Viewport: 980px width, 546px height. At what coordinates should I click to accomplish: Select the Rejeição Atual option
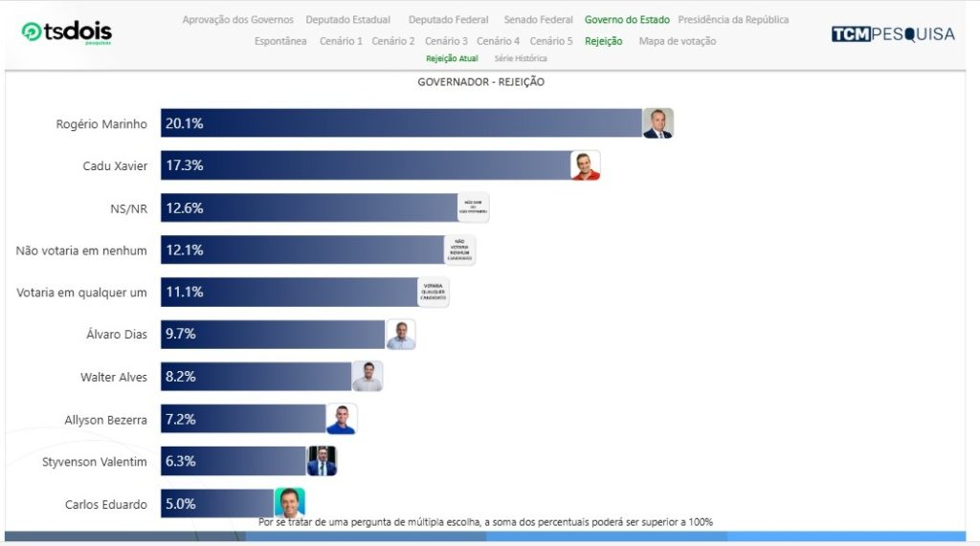point(452,58)
